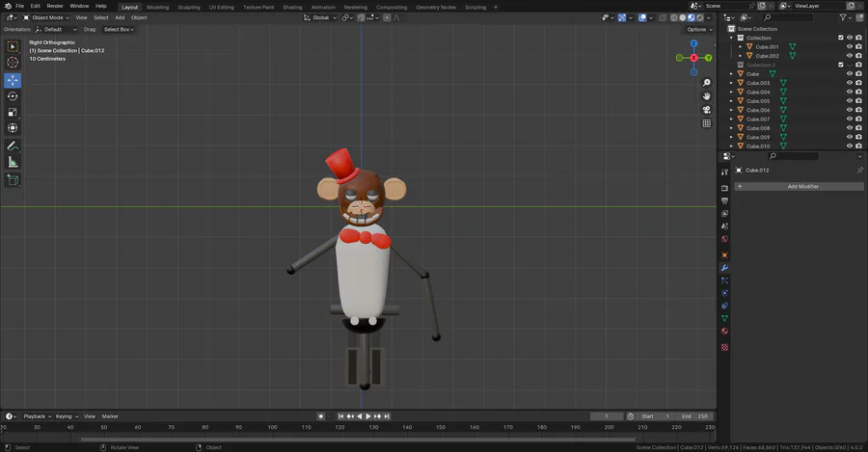Open the Output properties tab

724,200
